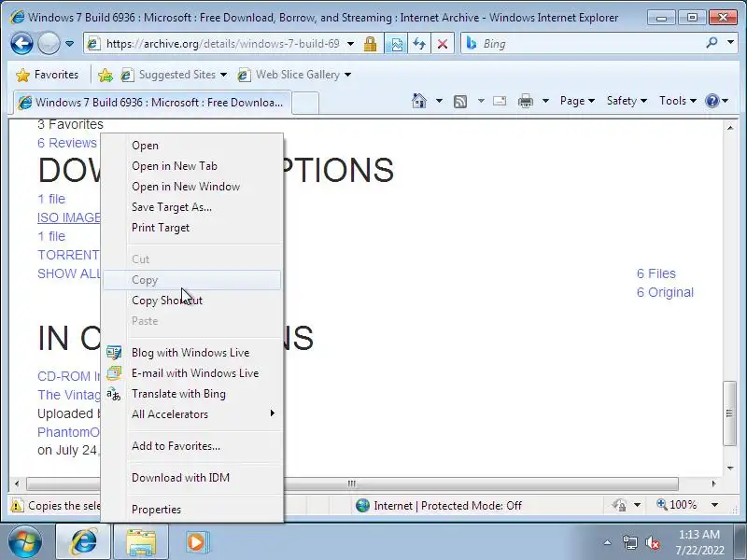Open the Favorites star button
Screen dimensions: 747x560
click(47, 75)
